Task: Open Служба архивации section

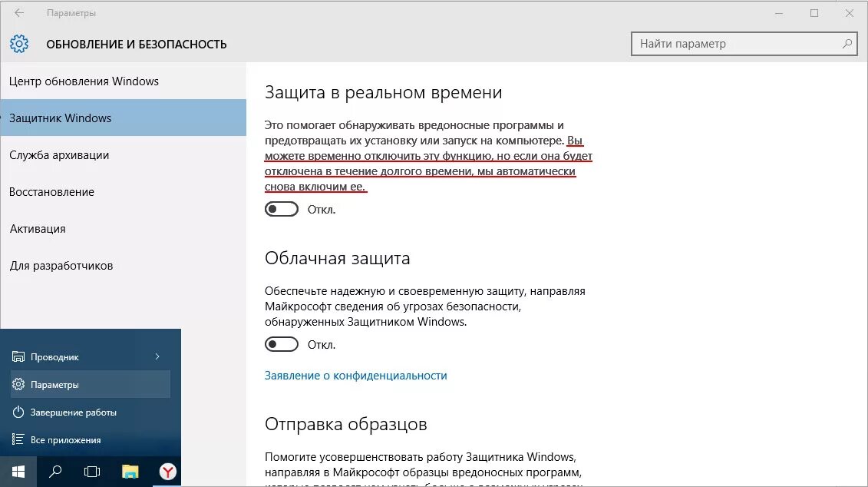Action: [123, 154]
